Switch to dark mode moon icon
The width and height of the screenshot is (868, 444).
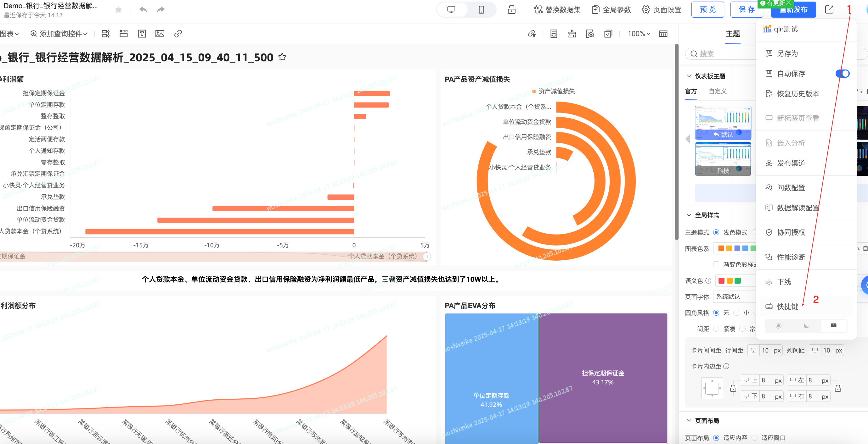[x=806, y=326]
